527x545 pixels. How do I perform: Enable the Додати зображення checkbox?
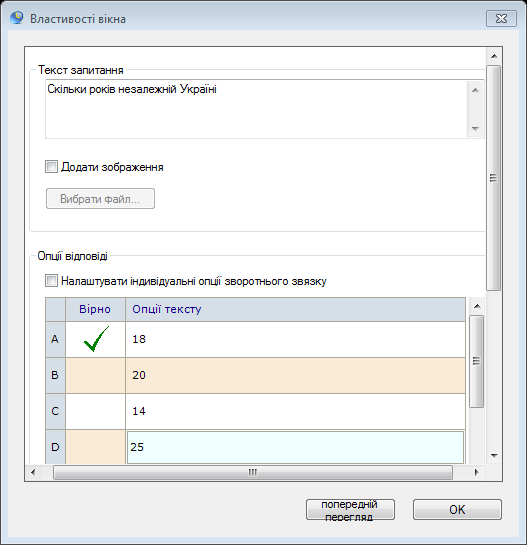(x=51, y=166)
